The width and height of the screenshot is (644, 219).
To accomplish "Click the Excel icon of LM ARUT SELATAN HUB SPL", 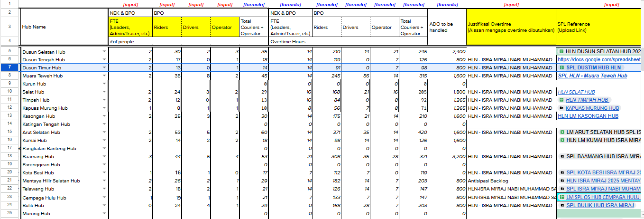I will (562, 132).
